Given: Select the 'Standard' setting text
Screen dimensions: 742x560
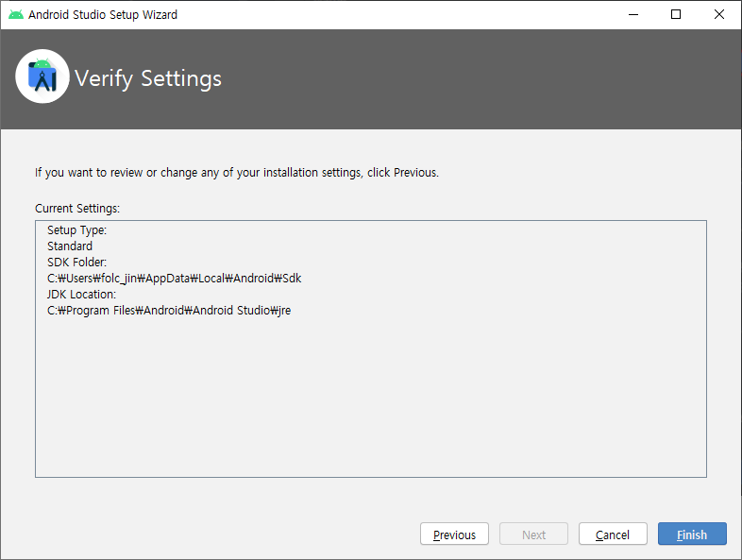Looking at the screenshot, I should (x=70, y=246).
